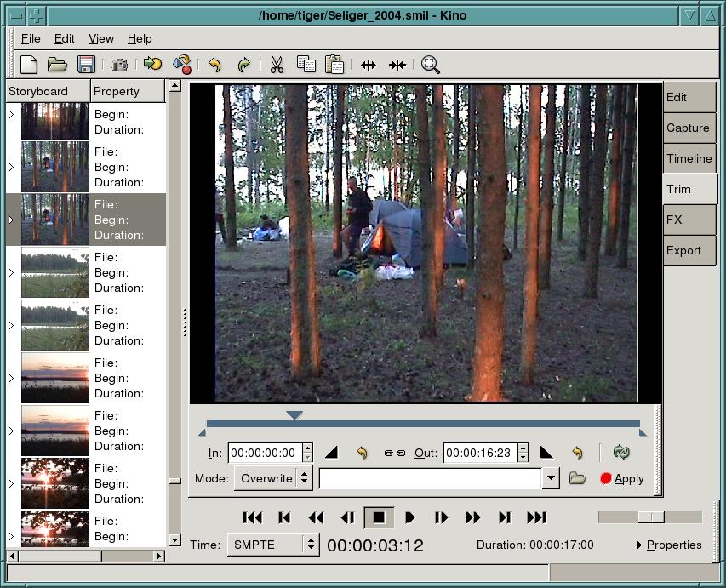Change the Time format from SMPTE
The height and width of the screenshot is (588, 726).
(x=272, y=545)
